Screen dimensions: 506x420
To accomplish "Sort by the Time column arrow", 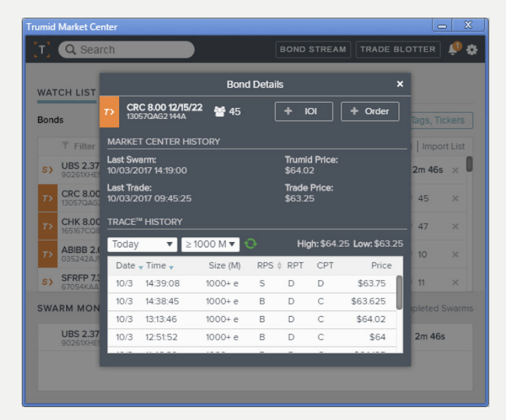I will (171, 267).
